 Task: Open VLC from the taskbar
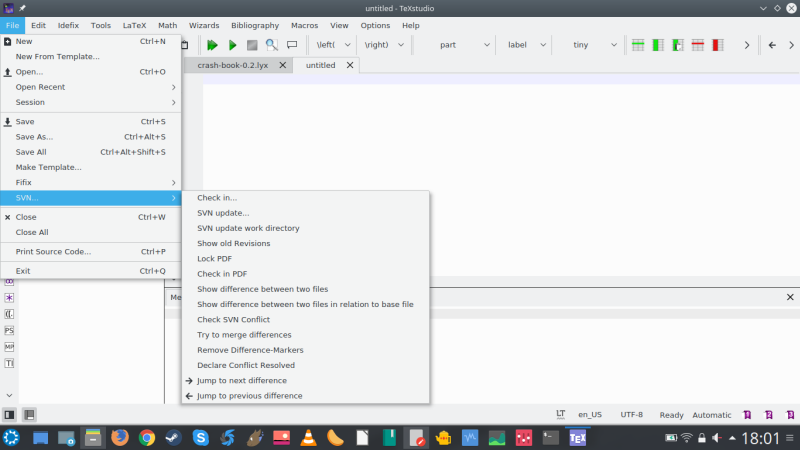pyautogui.click(x=309, y=438)
